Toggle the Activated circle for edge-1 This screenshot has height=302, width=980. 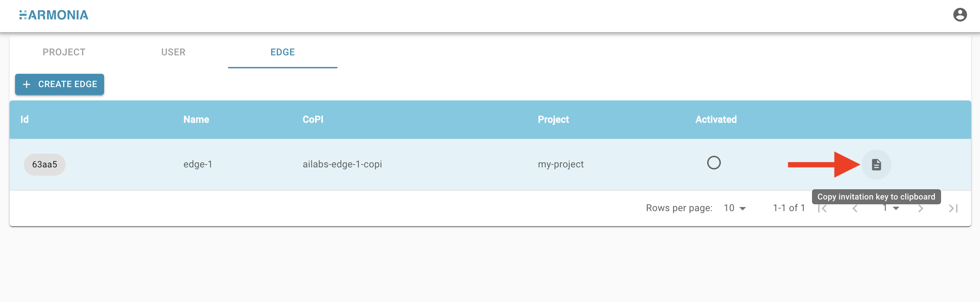pyautogui.click(x=714, y=163)
